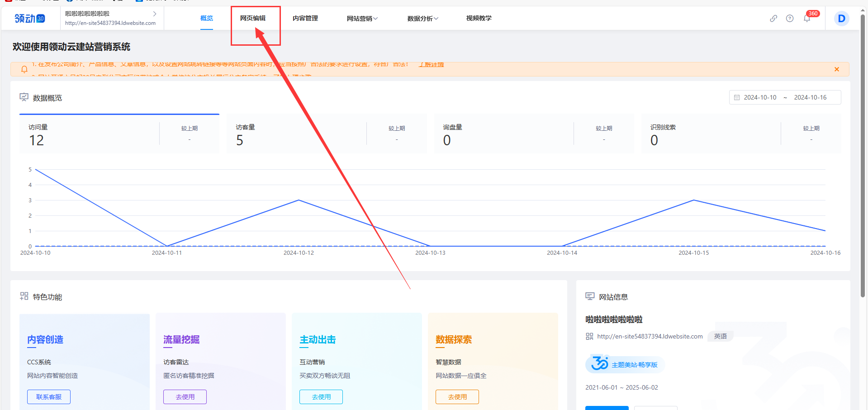Open the help question mark icon
The image size is (868, 410).
pos(790,19)
